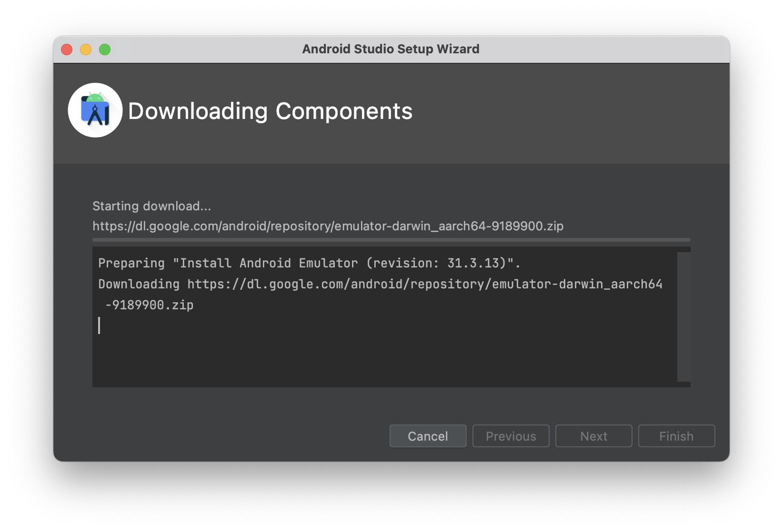The width and height of the screenshot is (783, 532).
Task: Click the Previous button
Action: (x=511, y=436)
